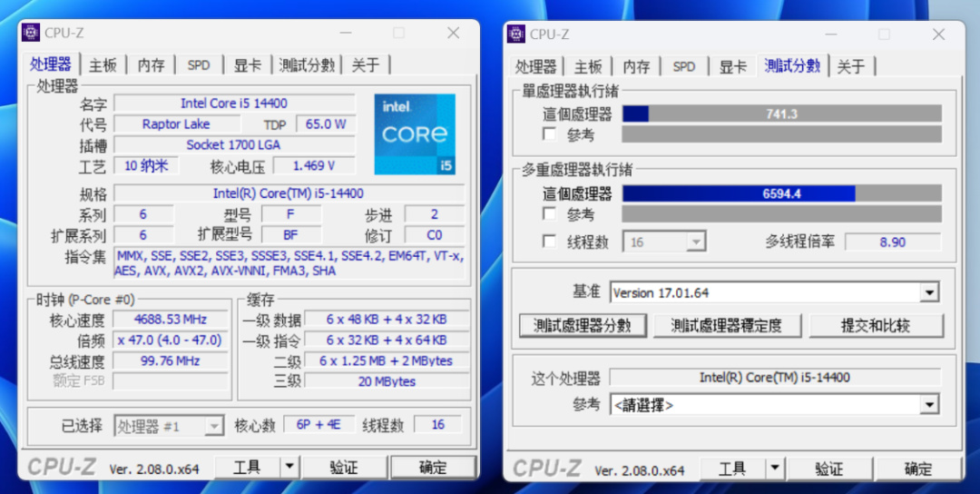Click 验证 button in right window
This screenshot has height=494, width=980.
829,468
